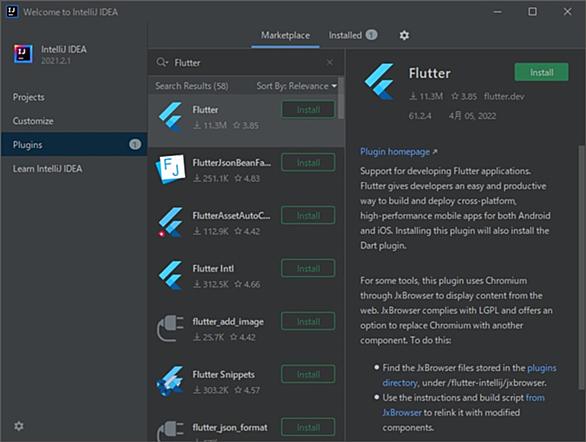Click the Plugins update count badge
Viewport: 586px width, 442px height.
click(135, 144)
